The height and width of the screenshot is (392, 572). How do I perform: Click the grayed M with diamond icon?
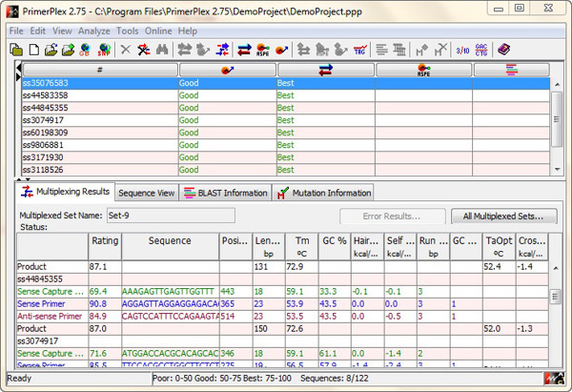pyautogui.click(x=421, y=50)
